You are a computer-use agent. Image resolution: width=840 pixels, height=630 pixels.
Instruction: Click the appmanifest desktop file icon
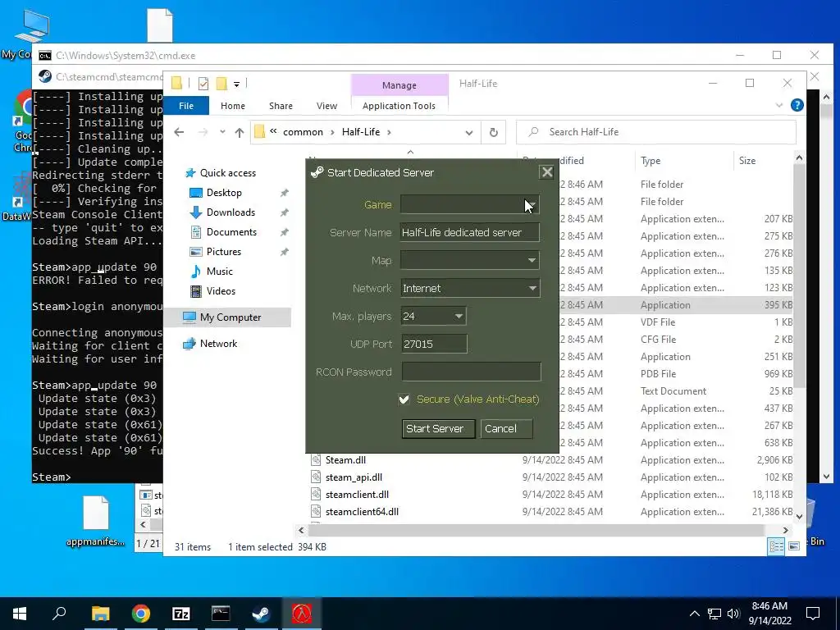tap(95, 521)
